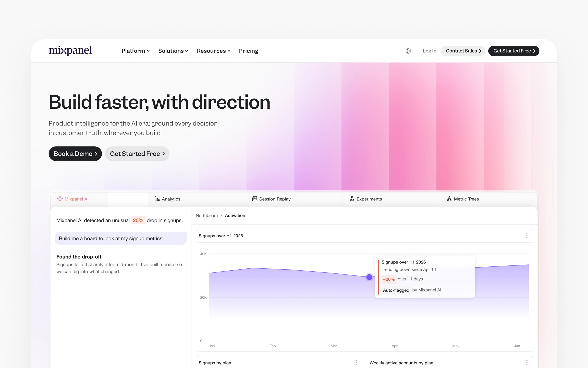Click the 'Build faster, with direction' headline

(159, 102)
